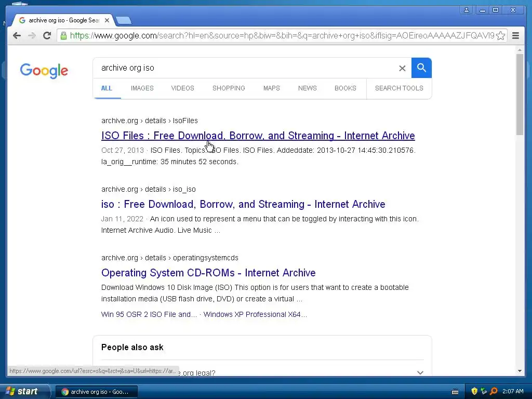Click the 'Jan 11, 2022' result date
Image resolution: width=532 pixels, height=399 pixels.
122,219
